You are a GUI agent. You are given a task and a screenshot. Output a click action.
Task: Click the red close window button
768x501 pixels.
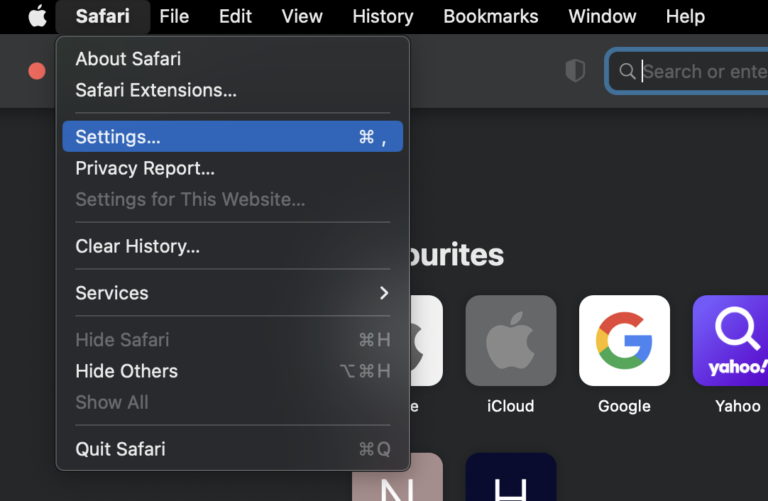(37, 71)
